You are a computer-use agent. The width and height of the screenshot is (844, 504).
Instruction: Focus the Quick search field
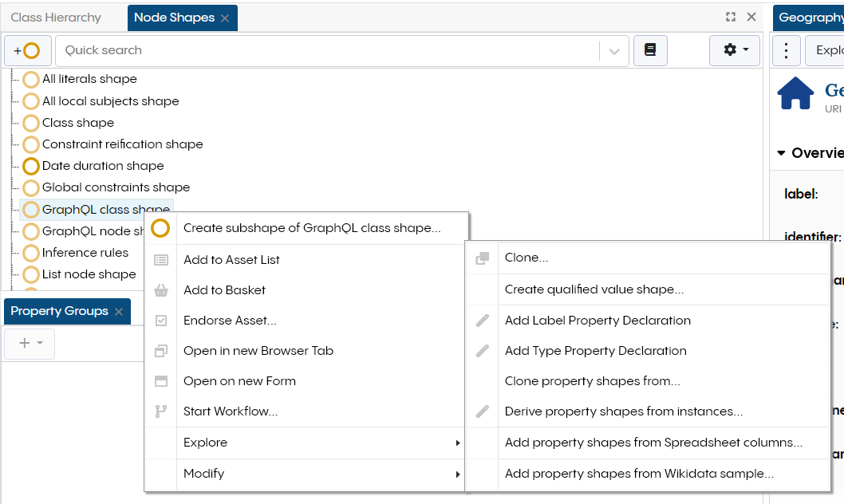coord(327,50)
